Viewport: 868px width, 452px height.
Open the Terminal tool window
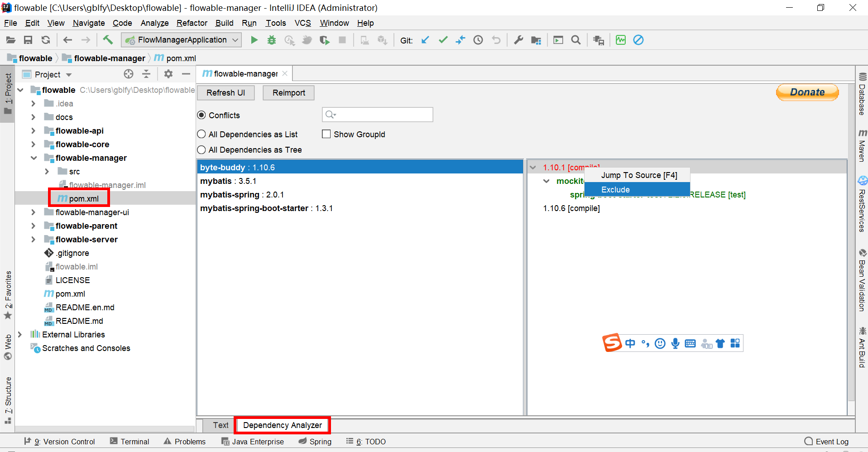pyautogui.click(x=129, y=442)
